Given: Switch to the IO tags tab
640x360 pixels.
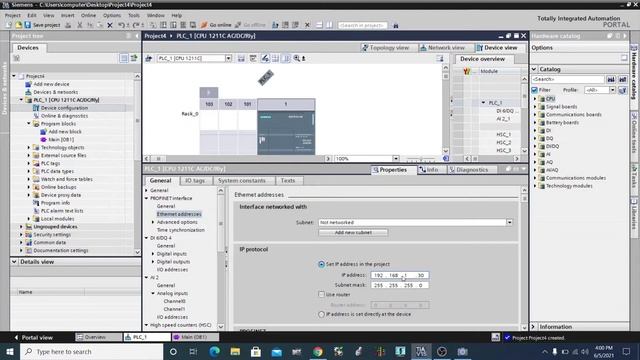Looking at the screenshot, I should point(194,180).
